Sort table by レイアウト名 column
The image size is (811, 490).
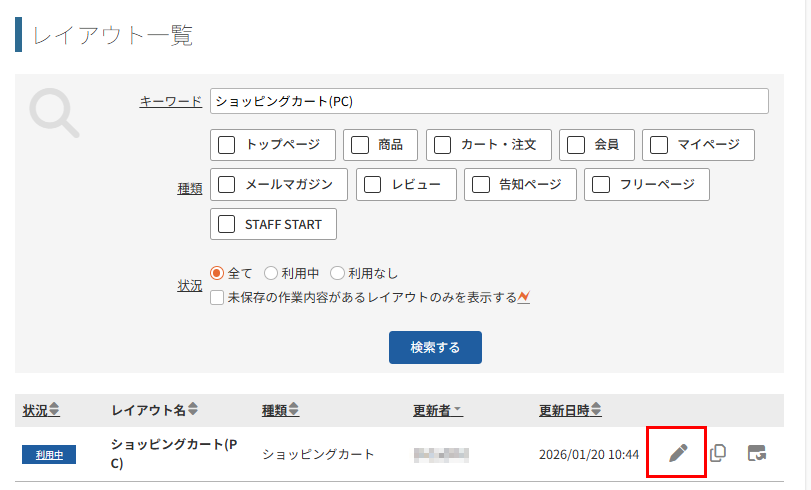pos(154,410)
